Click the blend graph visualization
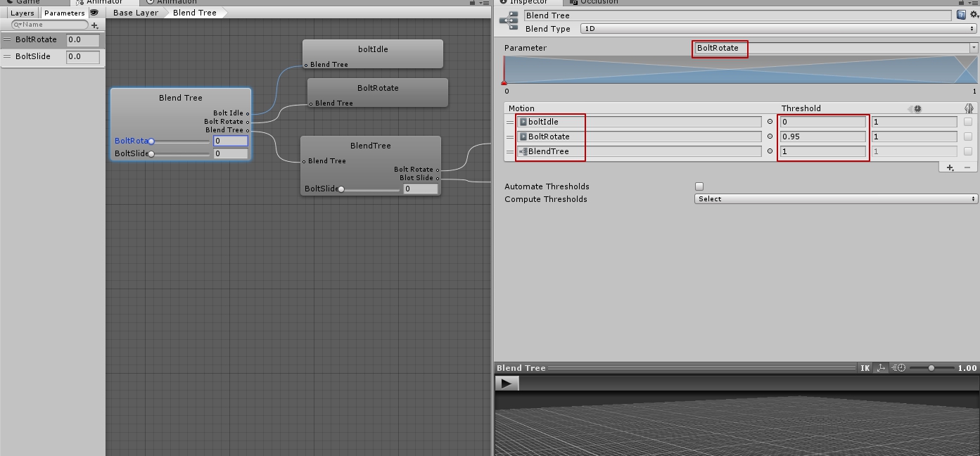Viewport: 980px width, 456px height. (739, 70)
